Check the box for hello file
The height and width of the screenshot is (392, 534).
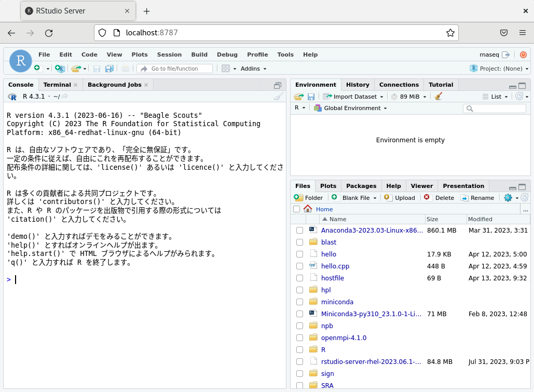click(x=300, y=254)
